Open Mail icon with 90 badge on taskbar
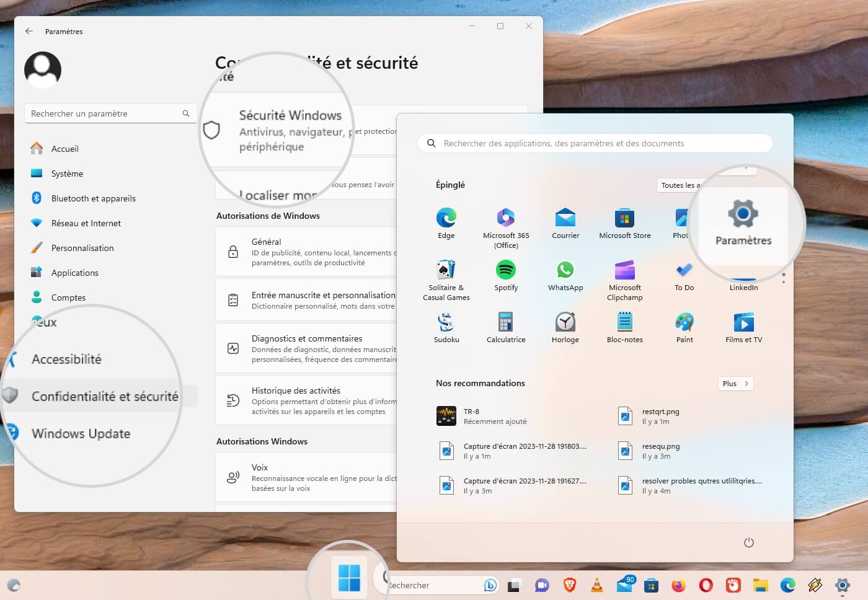This screenshot has height=600, width=868. [x=625, y=584]
